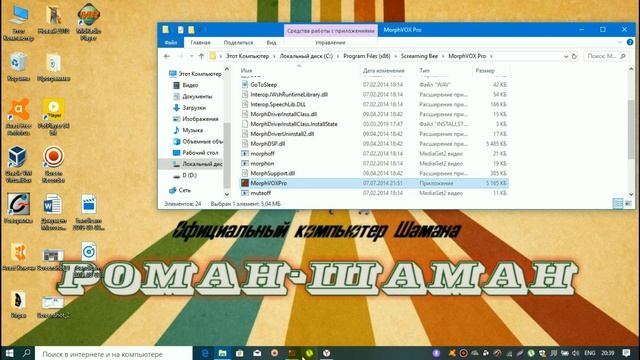Image resolution: width=640 pixels, height=360 pixels.
Task: Switch to Управление ribbon tab
Action: [x=330, y=42]
